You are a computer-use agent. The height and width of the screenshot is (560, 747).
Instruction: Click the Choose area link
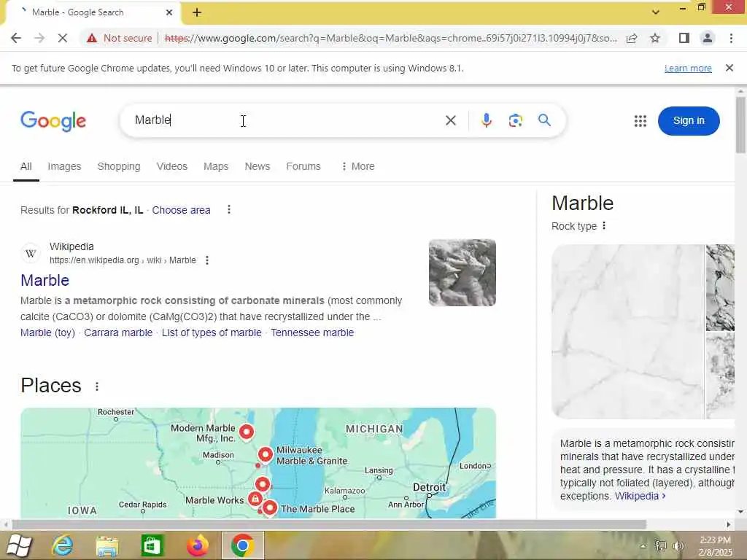click(x=181, y=210)
